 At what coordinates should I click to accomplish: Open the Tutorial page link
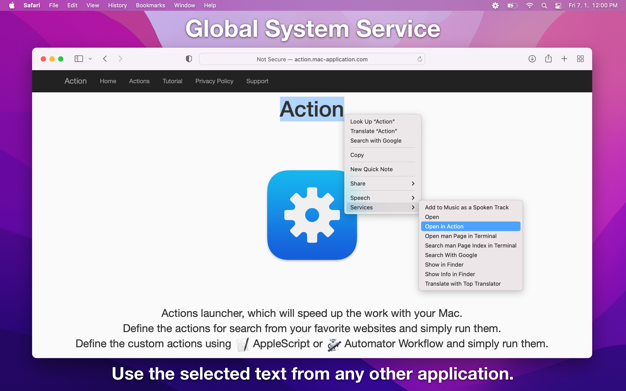[172, 81]
